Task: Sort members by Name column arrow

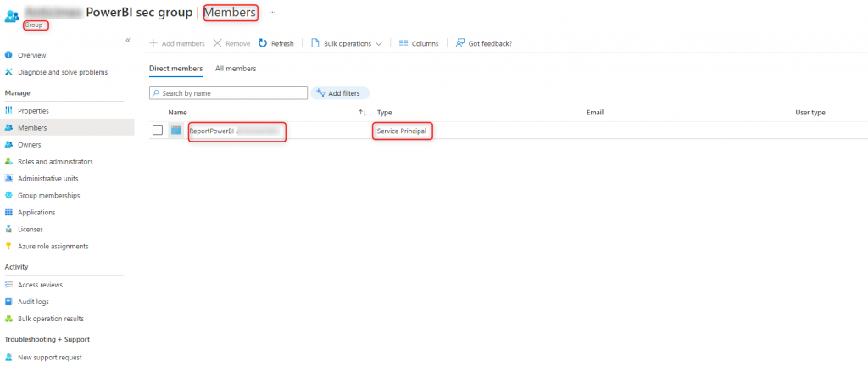Action: point(362,112)
